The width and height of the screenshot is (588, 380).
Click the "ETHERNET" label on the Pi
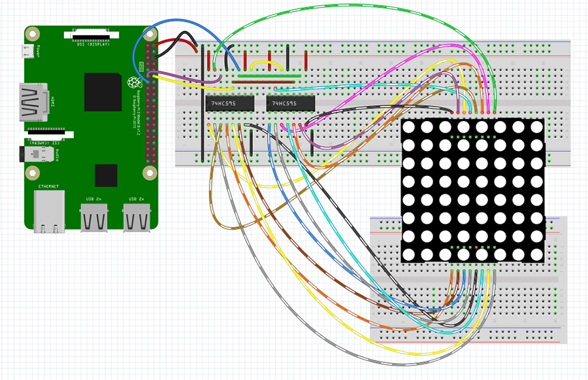click(49, 186)
